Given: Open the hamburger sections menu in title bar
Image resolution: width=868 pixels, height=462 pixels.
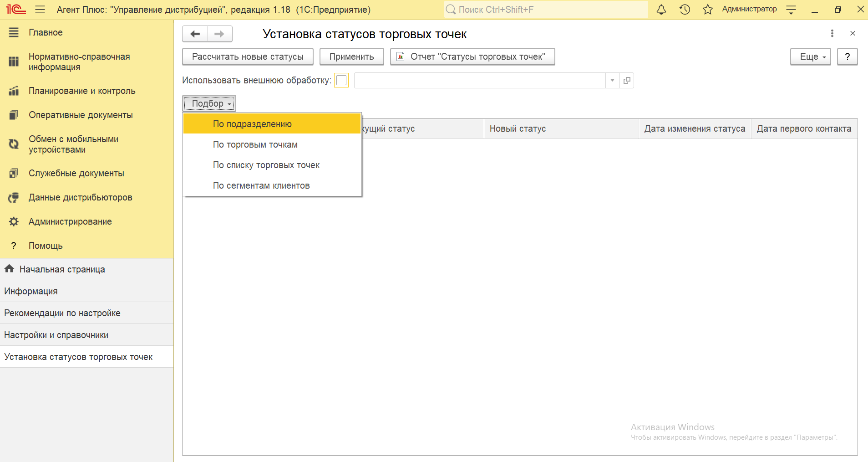Looking at the screenshot, I should coord(40,10).
